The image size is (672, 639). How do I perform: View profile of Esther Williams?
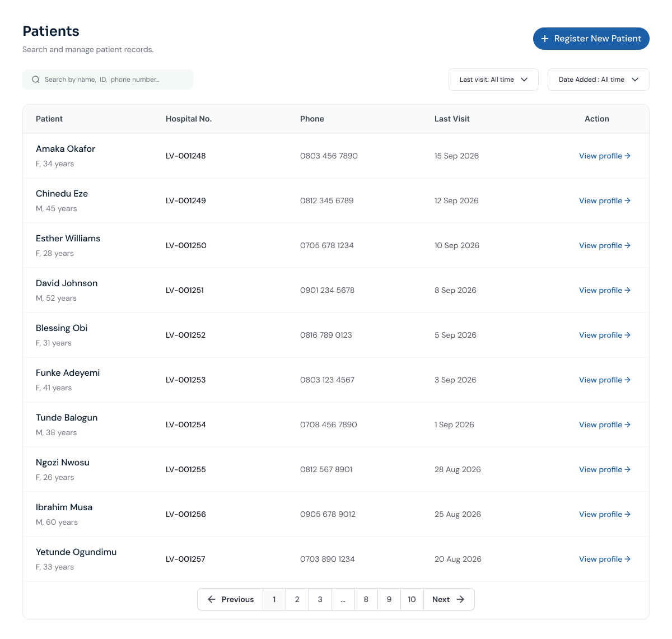pyautogui.click(x=605, y=245)
